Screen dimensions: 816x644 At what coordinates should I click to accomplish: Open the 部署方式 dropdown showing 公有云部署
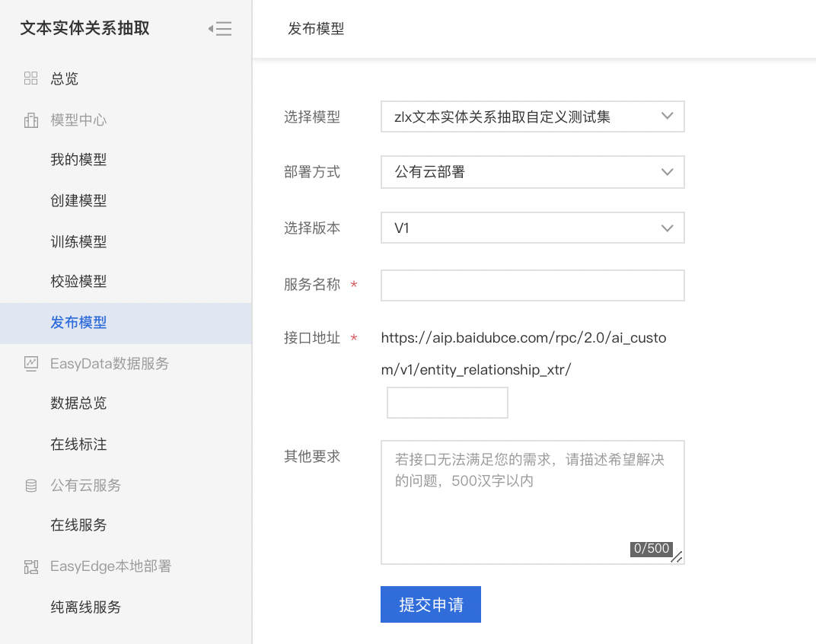(x=532, y=172)
